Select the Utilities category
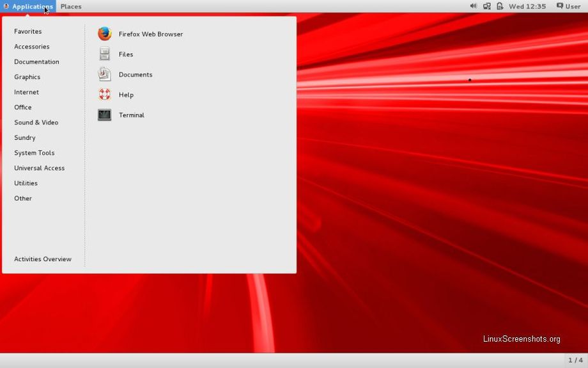This screenshot has width=588, height=368. tap(26, 183)
